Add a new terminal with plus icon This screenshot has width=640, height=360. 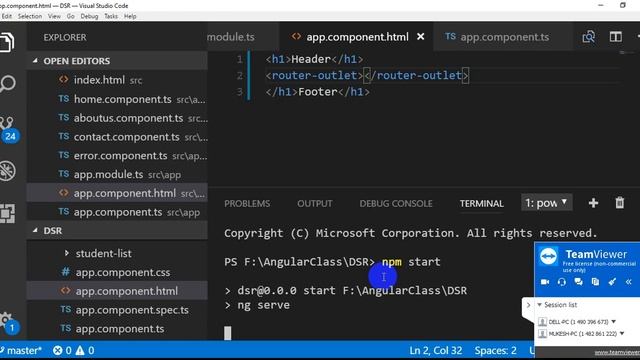593,203
